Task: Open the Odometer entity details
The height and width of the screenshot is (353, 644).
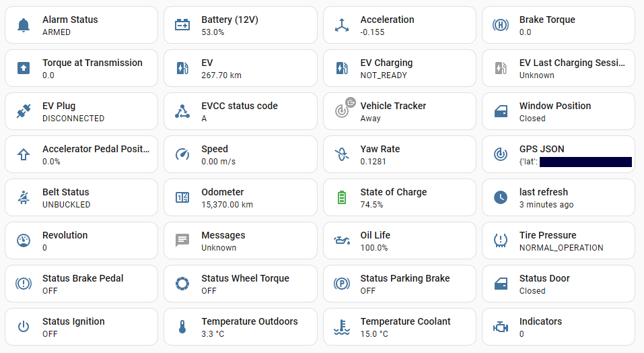Action: click(240, 198)
